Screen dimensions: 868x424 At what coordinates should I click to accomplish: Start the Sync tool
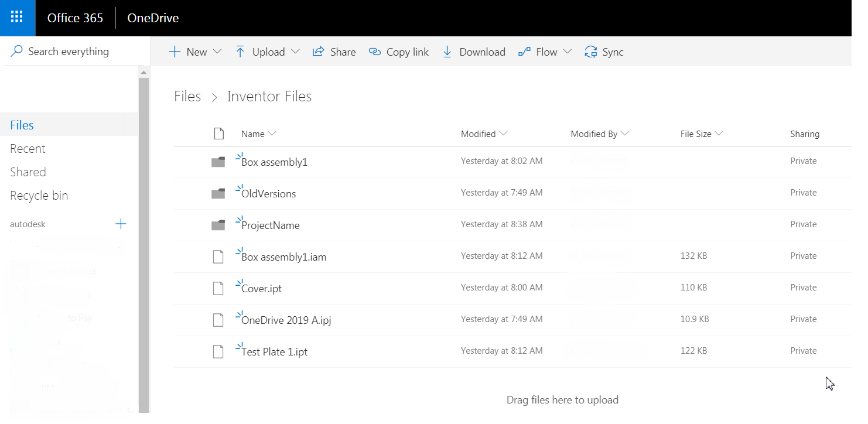[604, 52]
